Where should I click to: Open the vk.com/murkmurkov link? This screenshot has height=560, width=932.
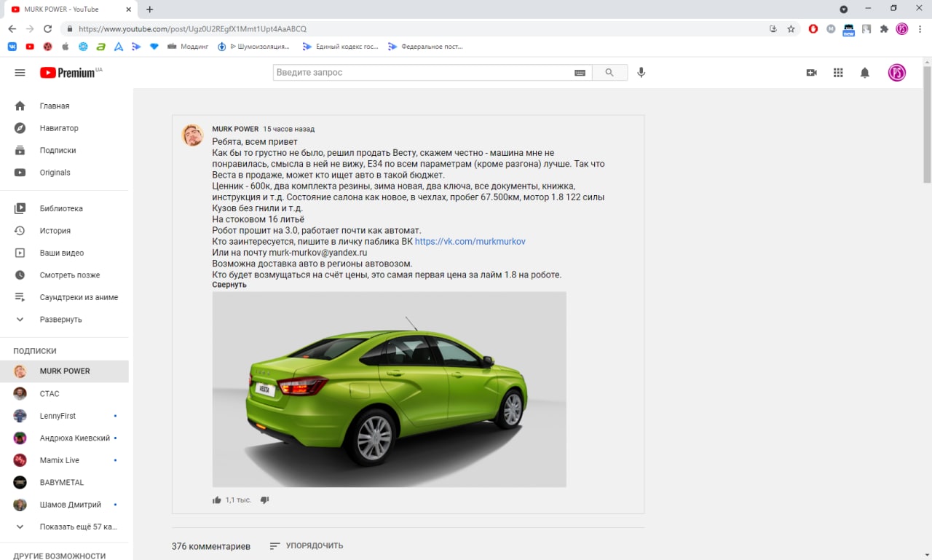pyautogui.click(x=470, y=241)
